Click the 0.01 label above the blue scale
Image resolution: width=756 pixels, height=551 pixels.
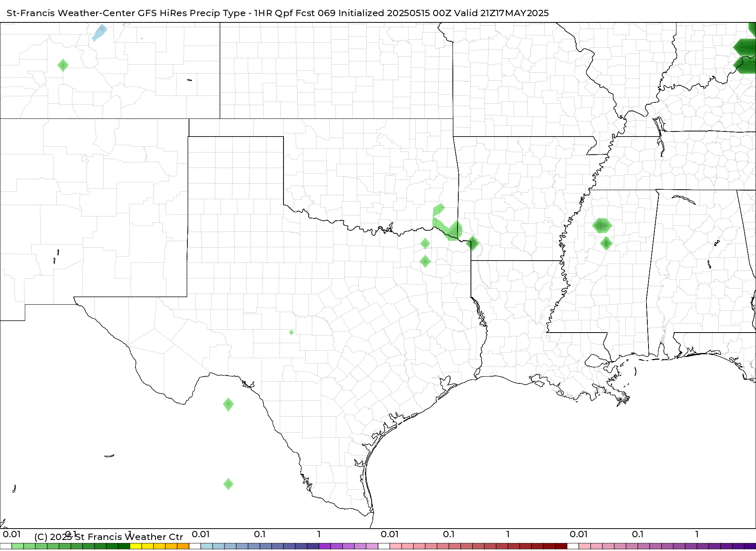click(201, 534)
